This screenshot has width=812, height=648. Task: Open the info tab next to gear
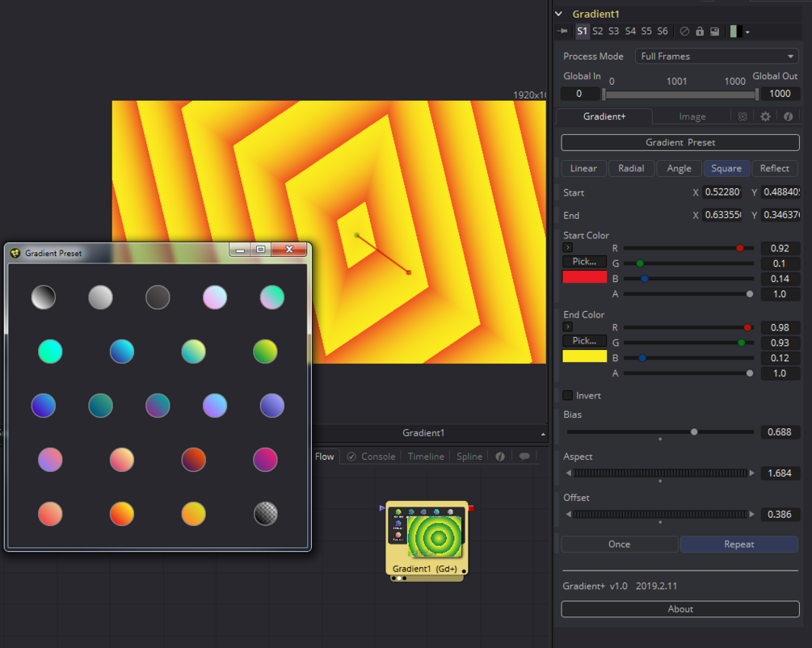point(789,116)
